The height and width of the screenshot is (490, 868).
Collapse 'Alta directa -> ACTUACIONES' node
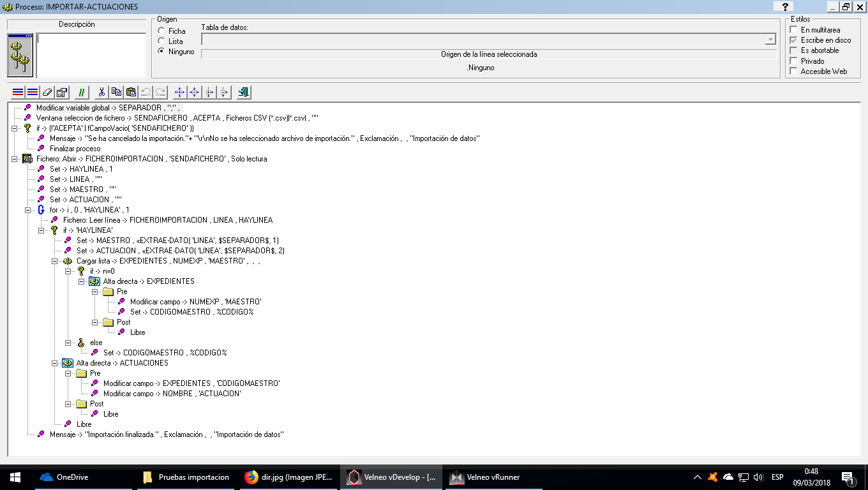(55, 363)
